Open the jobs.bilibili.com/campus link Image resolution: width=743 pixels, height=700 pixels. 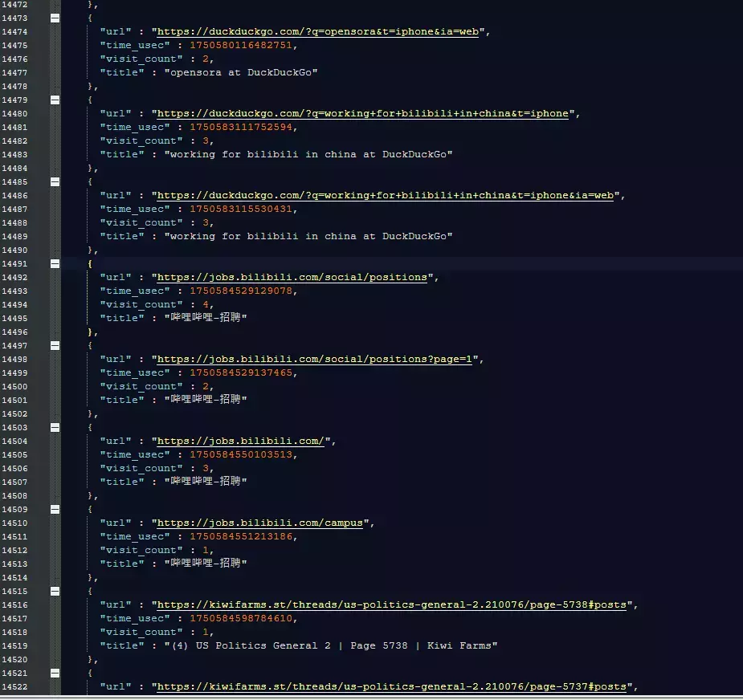pos(259,523)
